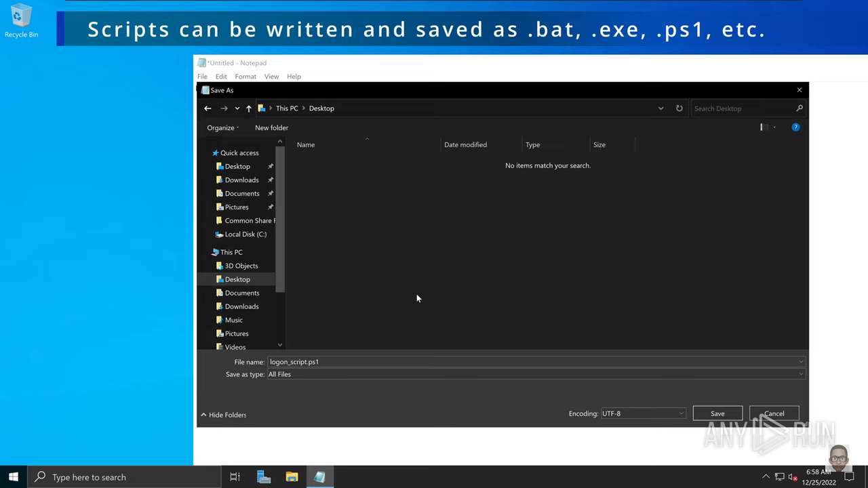Refresh the Desktop folder listing
The height and width of the screenshot is (488, 868).
point(679,108)
